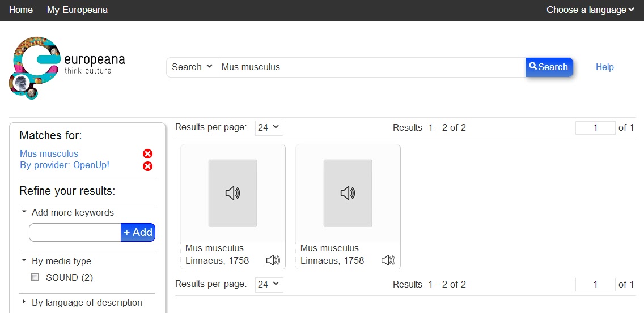Open My Europeana in top navigation
The height and width of the screenshot is (313, 644).
(x=77, y=10)
